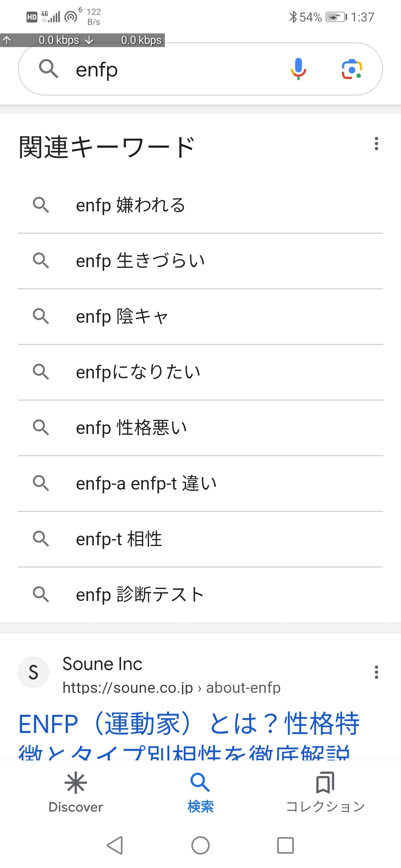401x868 pixels.
Task: Select the 検索 tab
Action: 200,792
